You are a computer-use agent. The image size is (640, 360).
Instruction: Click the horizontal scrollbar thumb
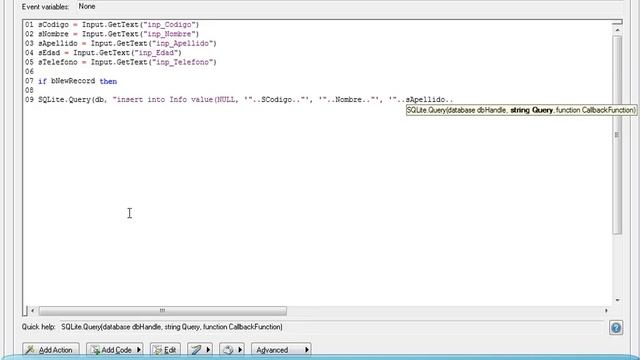[162, 311]
